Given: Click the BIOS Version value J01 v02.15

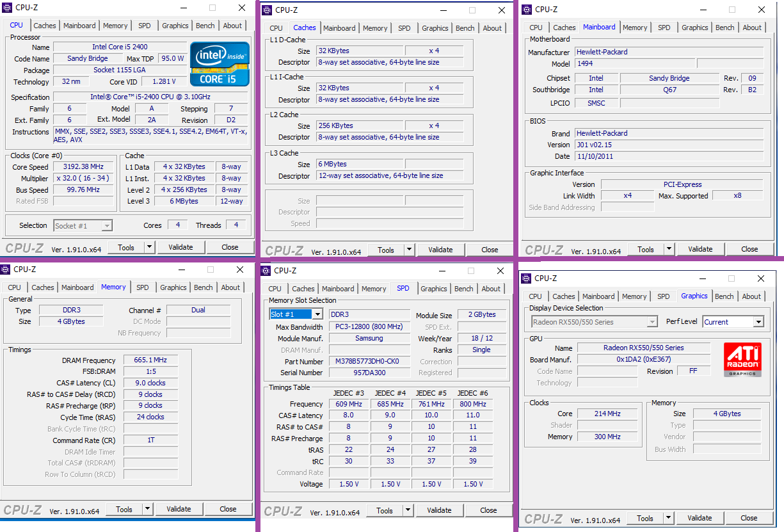Looking at the screenshot, I should pos(669,145).
